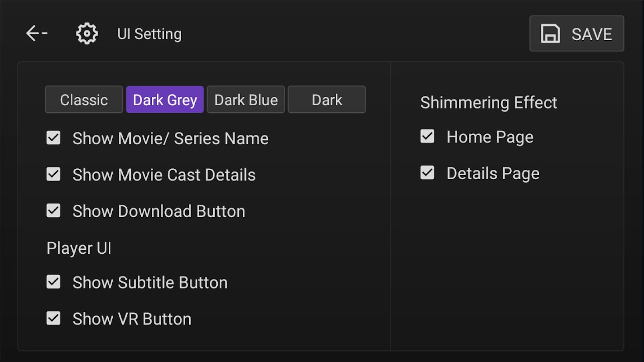Click the UI Setting title text
The image size is (644, 362).
click(149, 34)
